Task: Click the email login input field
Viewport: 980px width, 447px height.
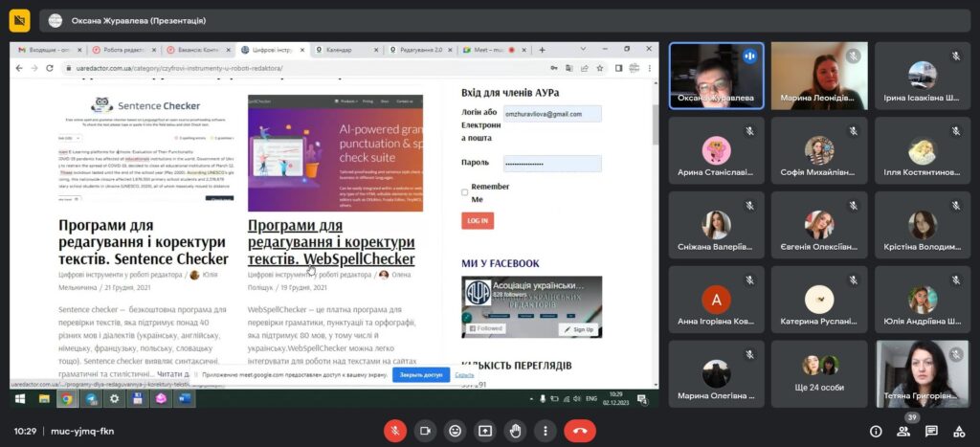Action: coord(553,114)
